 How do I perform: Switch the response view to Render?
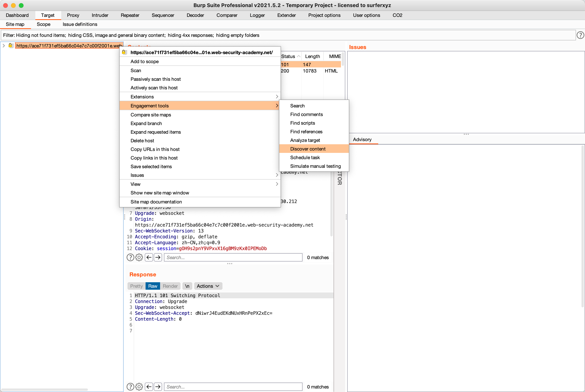tap(170, 286)
